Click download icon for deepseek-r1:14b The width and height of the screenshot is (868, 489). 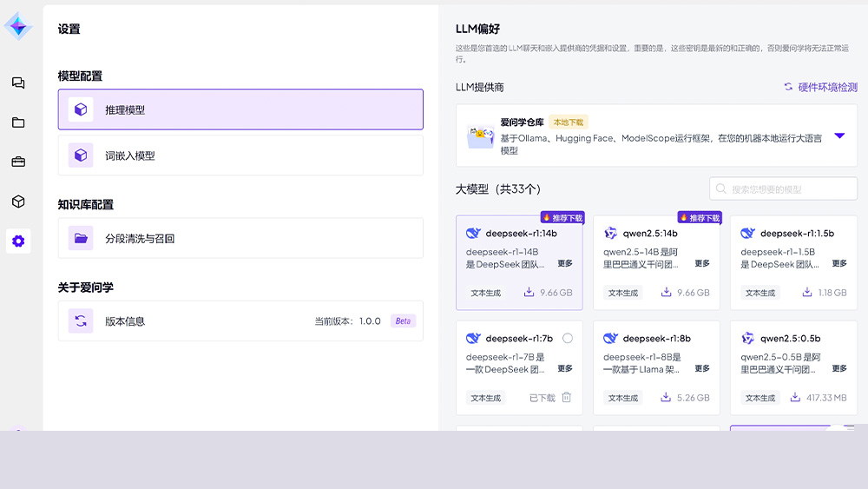pyautogui.click(x=529, y=293)
